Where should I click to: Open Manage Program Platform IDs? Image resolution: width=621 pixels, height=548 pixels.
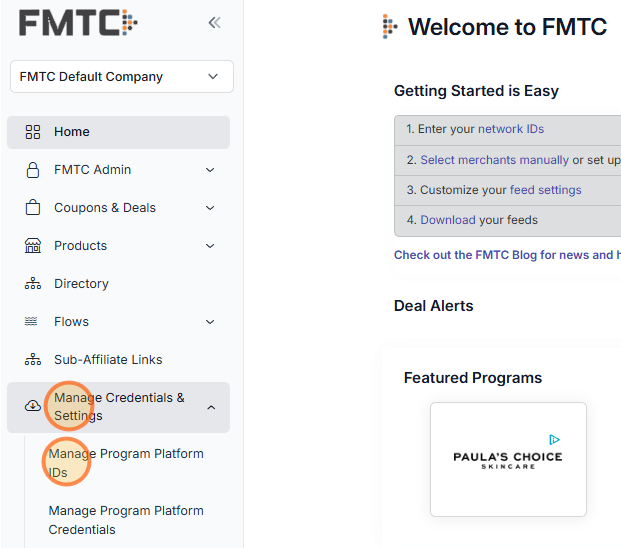pos(126,463)
